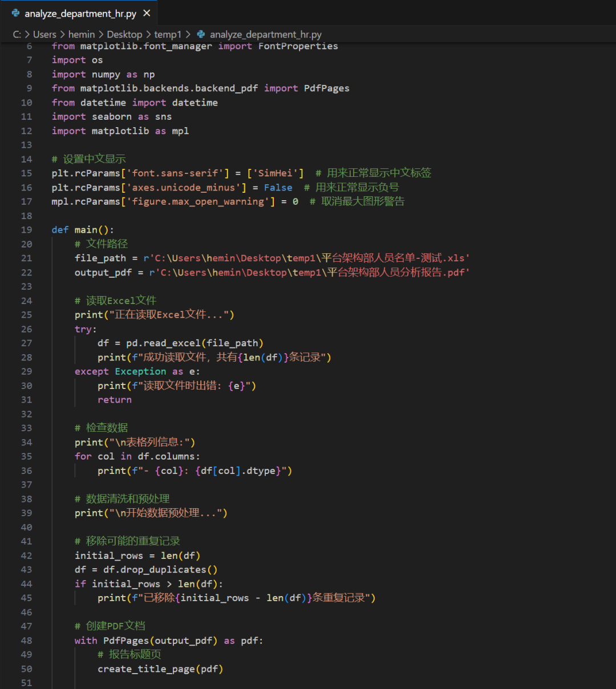The width and height of the screenshot is (616, 689).
Task: Click 'create_title_page(pdf)' call
Action: pyautogui.click(x=160, y=669)
